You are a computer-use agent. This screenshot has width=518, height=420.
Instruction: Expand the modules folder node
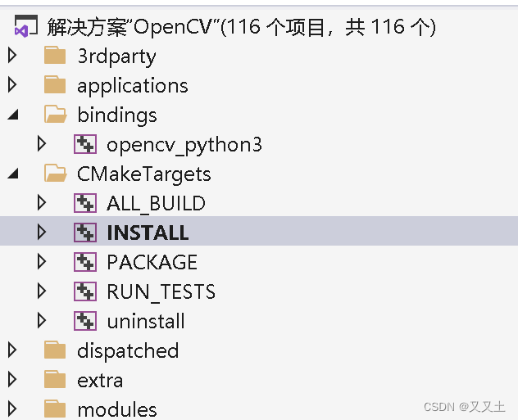point(12,409)
